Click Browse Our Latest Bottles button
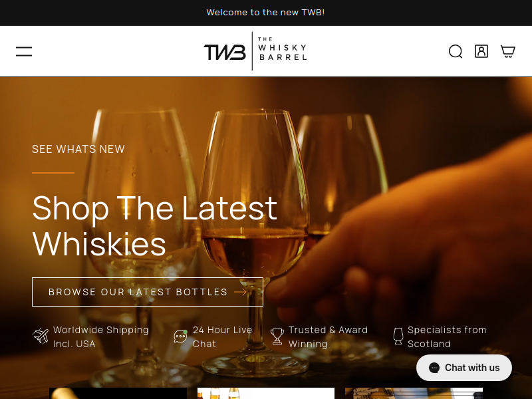532x399 pixels. (x=148, y=292)
